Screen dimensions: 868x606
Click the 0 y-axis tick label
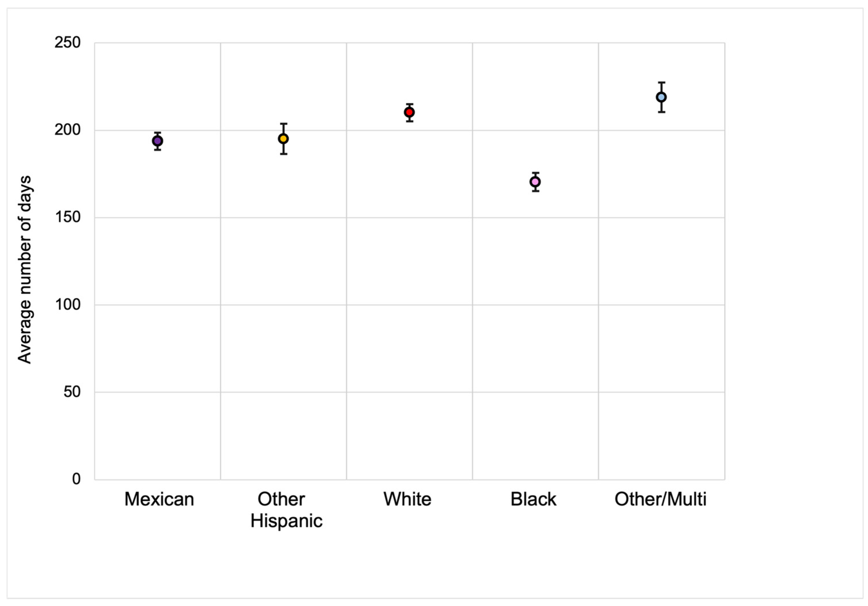tap(76, 479)
